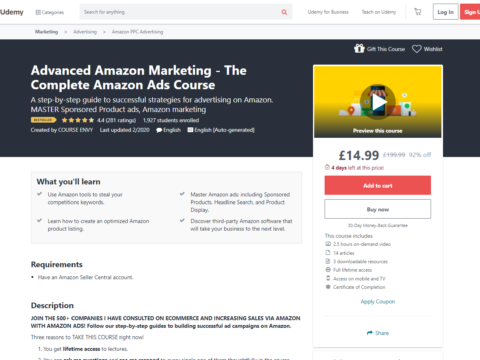The width and height of the screenshot is (480, 360).
Task: Click the Udemy logo
Action: tap(12, 12)
